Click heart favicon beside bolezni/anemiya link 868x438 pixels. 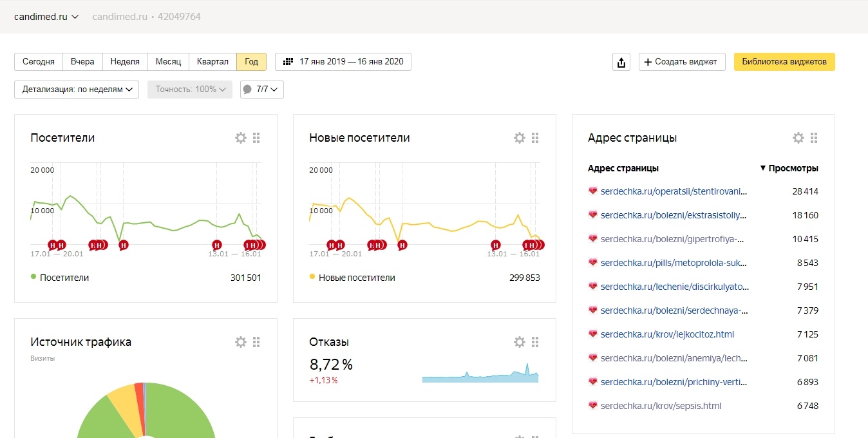593,358
